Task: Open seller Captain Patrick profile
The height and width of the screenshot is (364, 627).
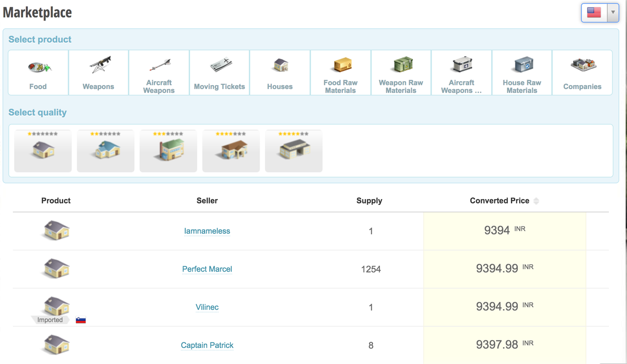Action: click(207, 345)
